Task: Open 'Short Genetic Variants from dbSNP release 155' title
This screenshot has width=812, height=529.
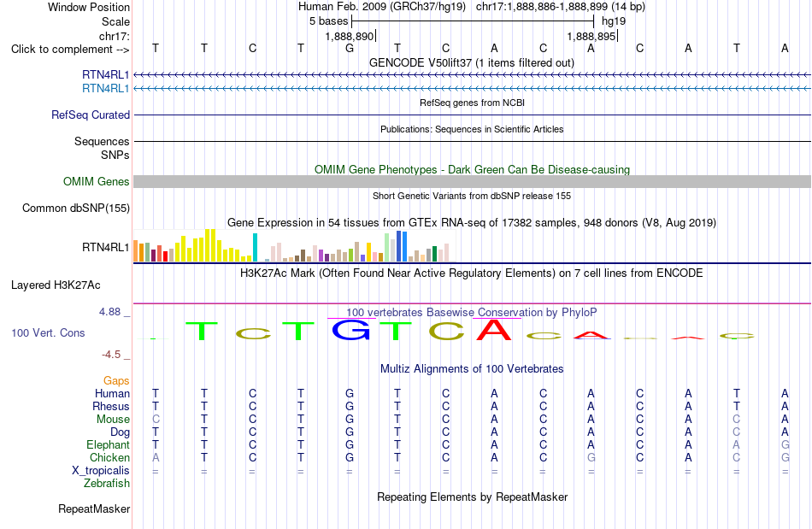Action: coord(472,196)
